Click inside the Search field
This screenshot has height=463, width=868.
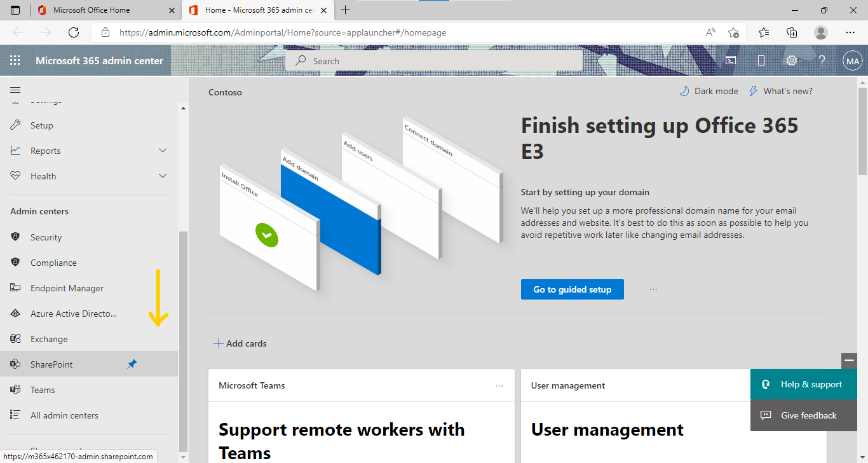[434, 60]
